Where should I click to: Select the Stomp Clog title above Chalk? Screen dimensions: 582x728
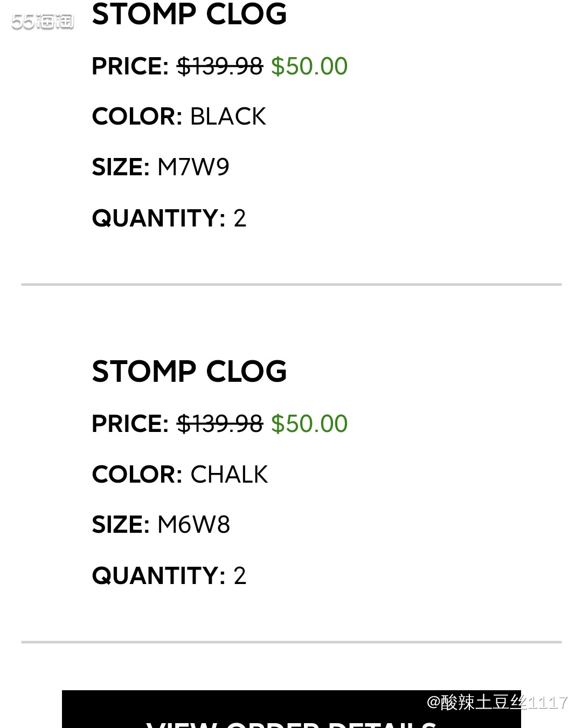189,372
